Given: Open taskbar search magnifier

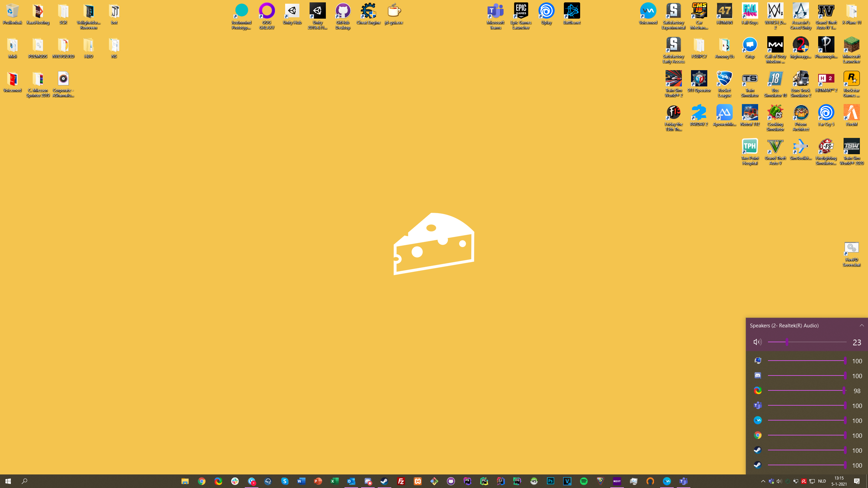Looking at the screenshot, I should [24, 481].
